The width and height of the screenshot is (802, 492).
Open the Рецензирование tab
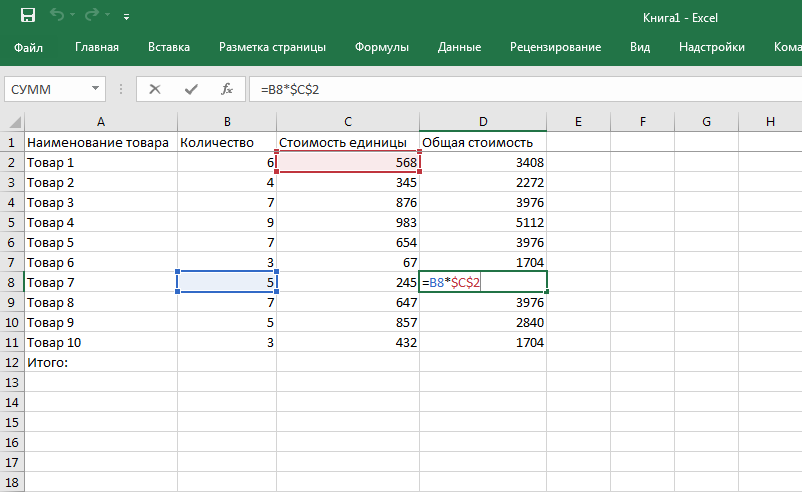point(555,47)
